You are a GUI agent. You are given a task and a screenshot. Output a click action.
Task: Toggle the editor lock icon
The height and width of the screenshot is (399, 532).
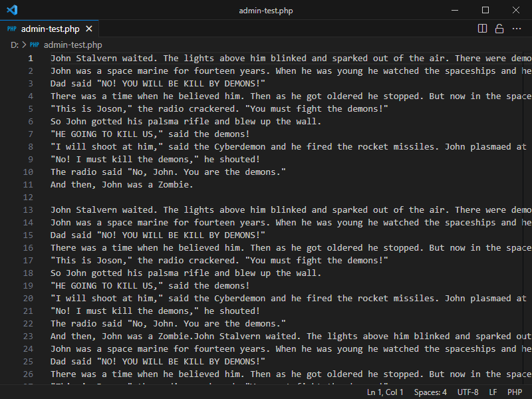(499, 29)
